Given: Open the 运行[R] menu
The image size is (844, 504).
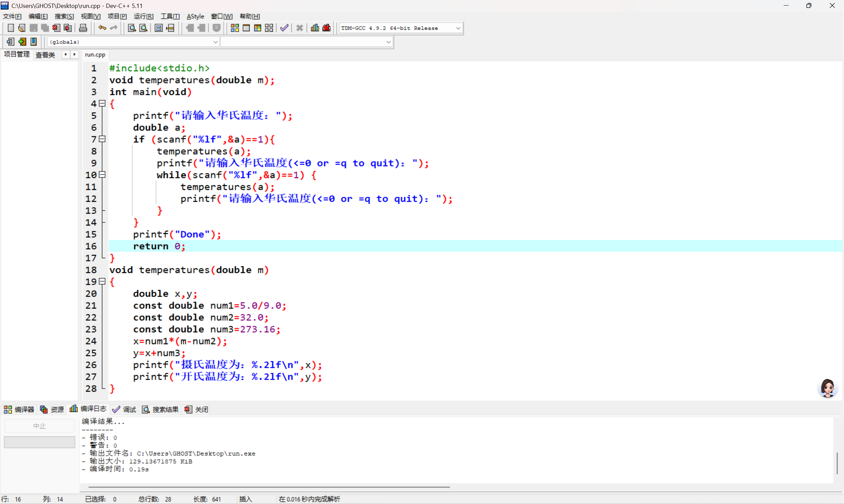Looking at the screenshot, I should (143, 16).
